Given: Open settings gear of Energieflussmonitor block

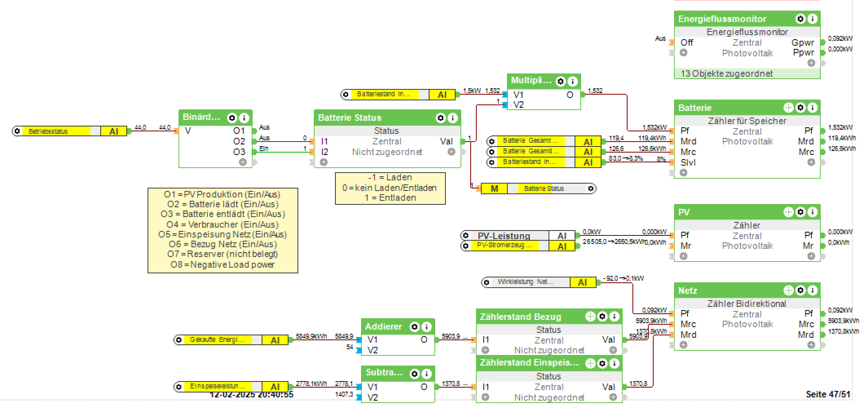Looking at the screenshot, I should [800, 19].
